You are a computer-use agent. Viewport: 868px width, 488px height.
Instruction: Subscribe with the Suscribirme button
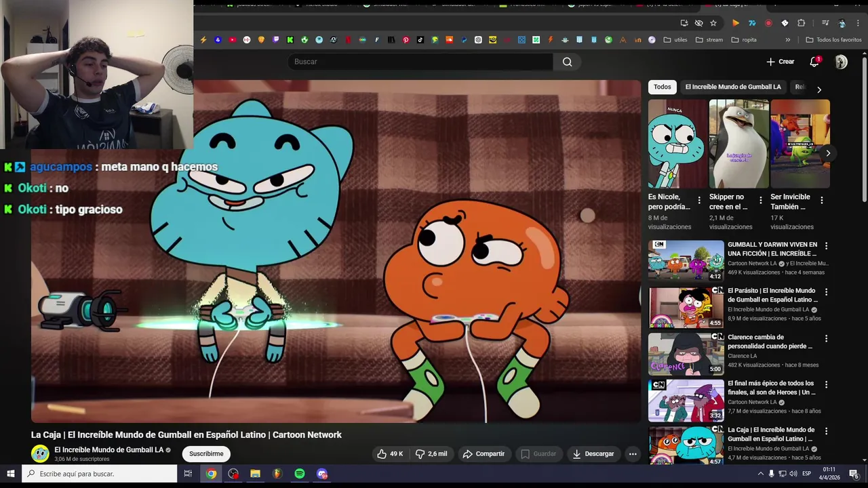[x=206, y=453]
